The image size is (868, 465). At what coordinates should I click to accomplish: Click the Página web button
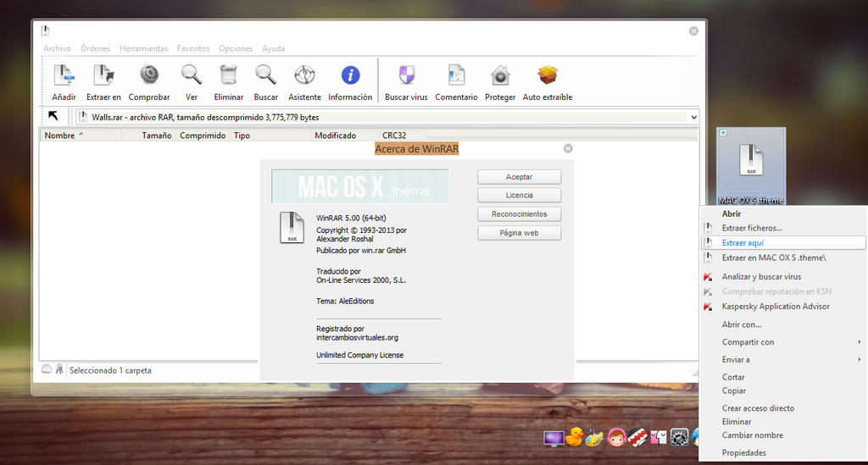coord(520,233)
